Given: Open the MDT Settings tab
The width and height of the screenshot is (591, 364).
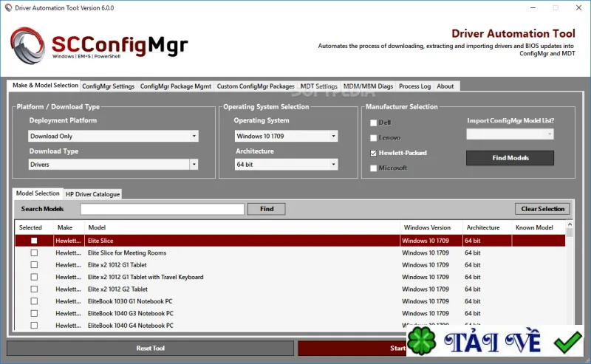Looking at the screenshot, I should tap(319, 86).
